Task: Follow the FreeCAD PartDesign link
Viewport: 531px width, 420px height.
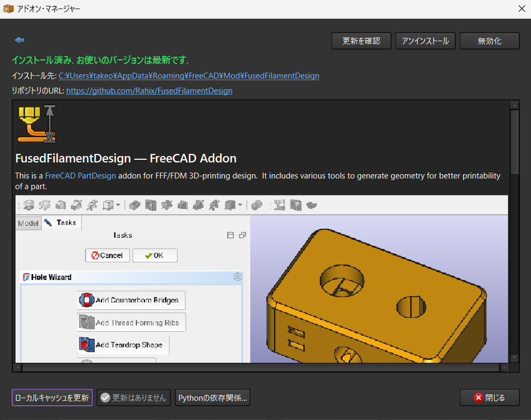Action: (80, 176)
